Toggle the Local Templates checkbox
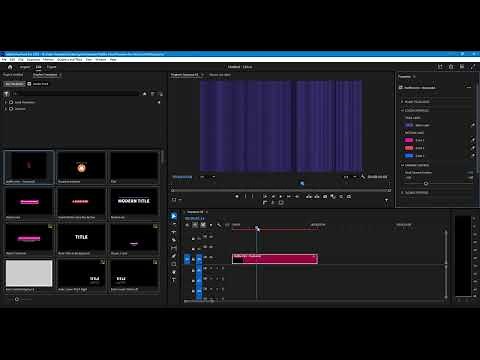Screen dimensions: 480x360 click(x=11, y=102)
